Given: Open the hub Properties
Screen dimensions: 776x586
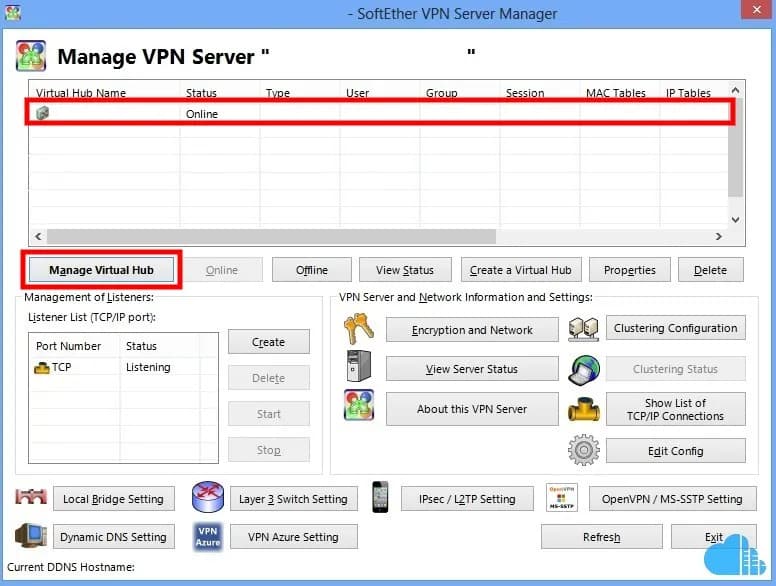Looking at the screenshot, I should coord(630,270).
